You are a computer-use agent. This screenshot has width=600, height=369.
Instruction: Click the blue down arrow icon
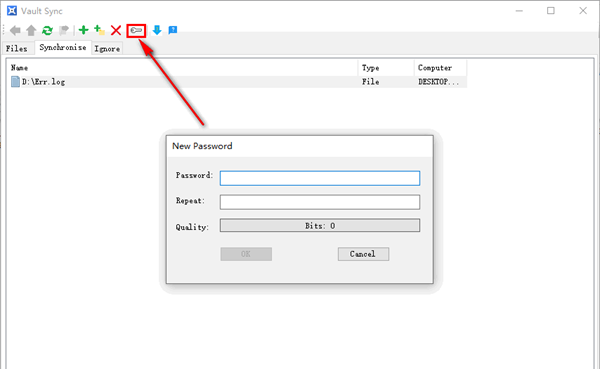(x=157, y=30)
